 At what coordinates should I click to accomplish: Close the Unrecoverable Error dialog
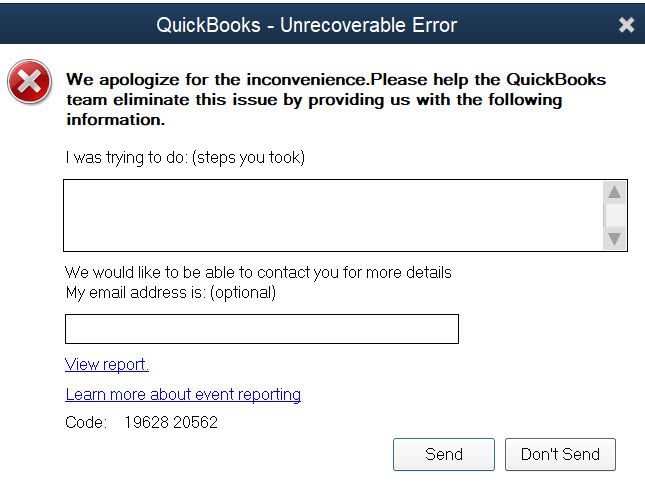(626, 25)
